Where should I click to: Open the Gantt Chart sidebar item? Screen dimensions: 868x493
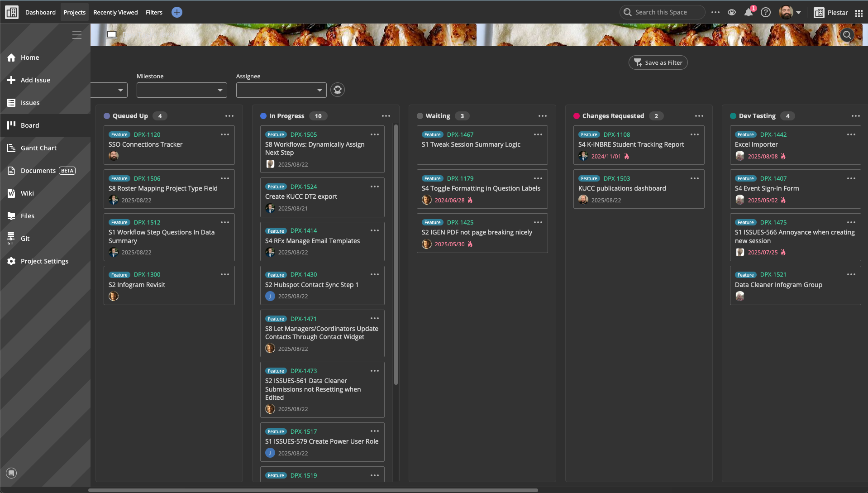coord(38,148)
